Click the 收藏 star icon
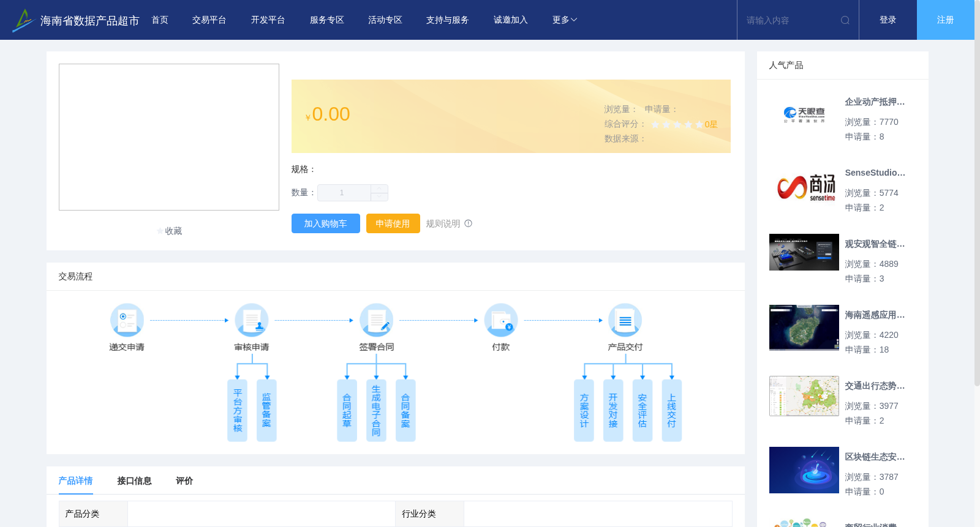The height and width of the screenshot is (527, 980). (x=160, y=231)
